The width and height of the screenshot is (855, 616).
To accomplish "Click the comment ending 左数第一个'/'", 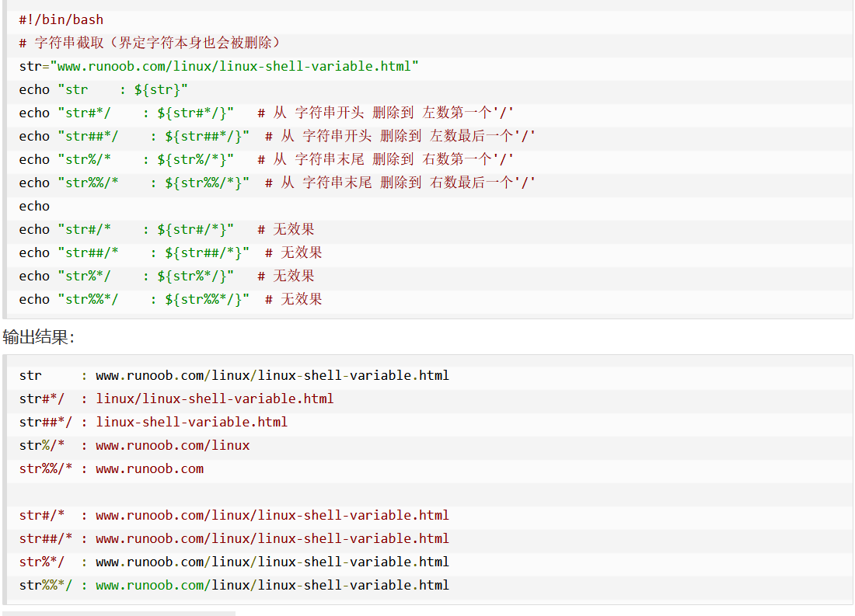I will pyautogui.click(x=386, y=113).
